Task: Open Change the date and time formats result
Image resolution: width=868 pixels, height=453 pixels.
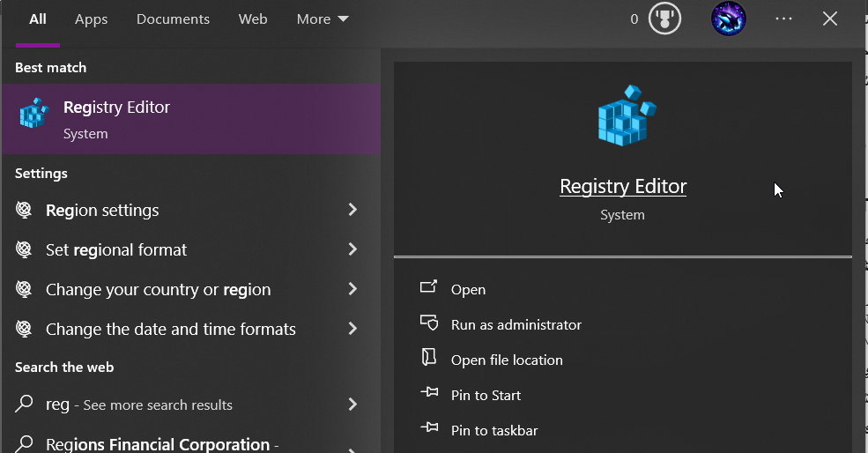Action: [x=191, y=329]
